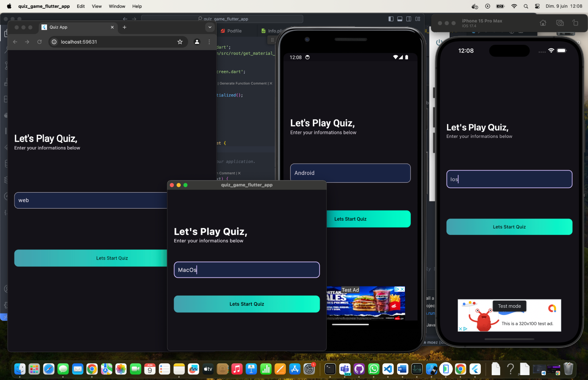The height and width of the screenshot is (380, 588).
Task: Toggle the bottom panel in VS Code
Action: [399, 19]
